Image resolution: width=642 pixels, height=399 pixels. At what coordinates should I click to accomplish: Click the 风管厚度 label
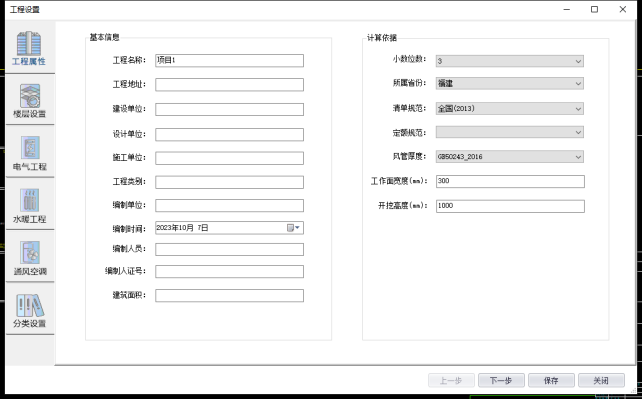coord(409,156)
